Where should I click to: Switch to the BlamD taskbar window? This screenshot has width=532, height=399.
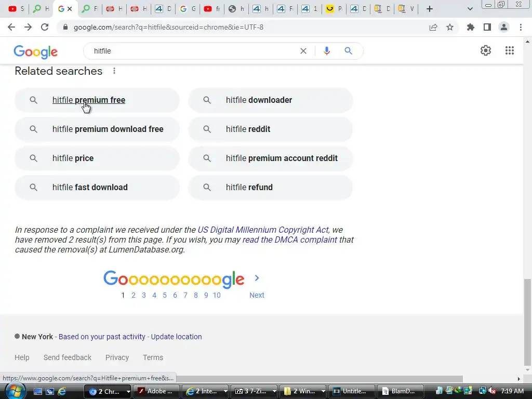point(401,391)
